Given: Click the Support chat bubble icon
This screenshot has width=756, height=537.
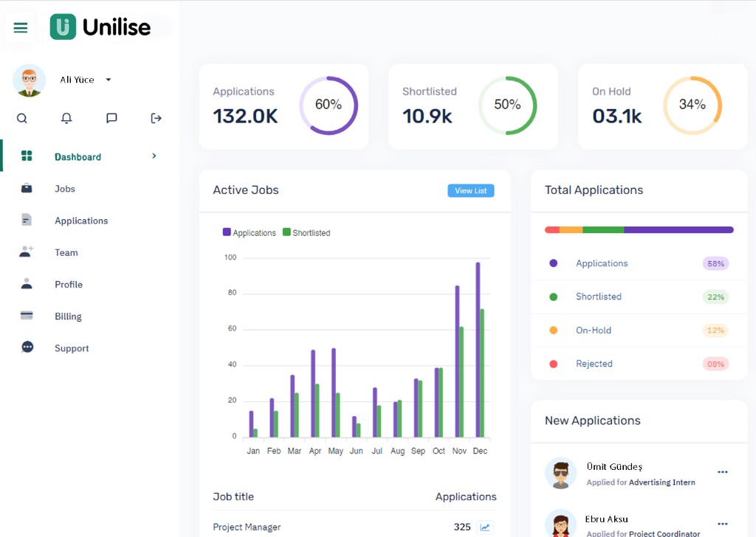Looking at the screenshot, I should tap(27, 347).
